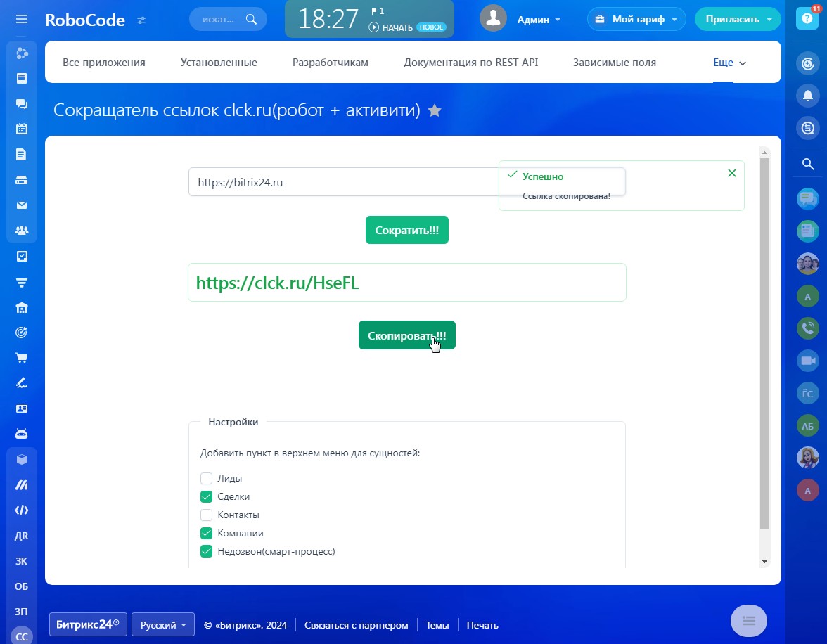Open the Разработчикам tab
The width and height of the screenshot is (827, 644).
[x=331, y=63]
